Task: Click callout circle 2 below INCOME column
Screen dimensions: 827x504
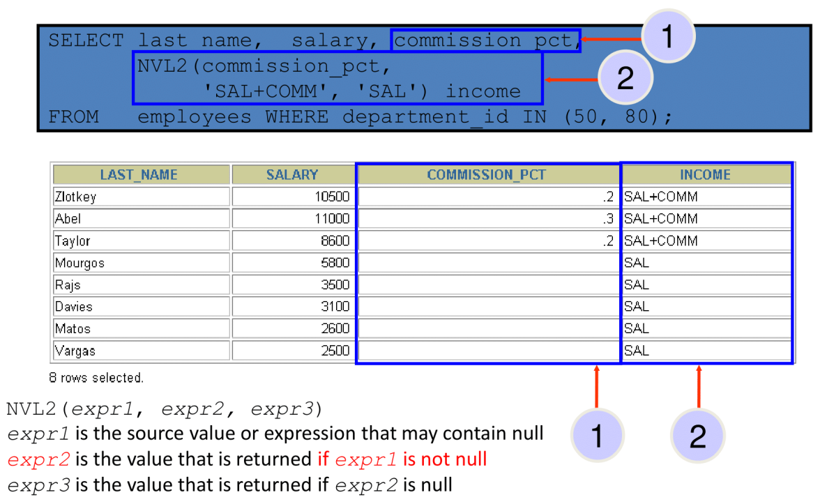Action: (x=698, y=436)
